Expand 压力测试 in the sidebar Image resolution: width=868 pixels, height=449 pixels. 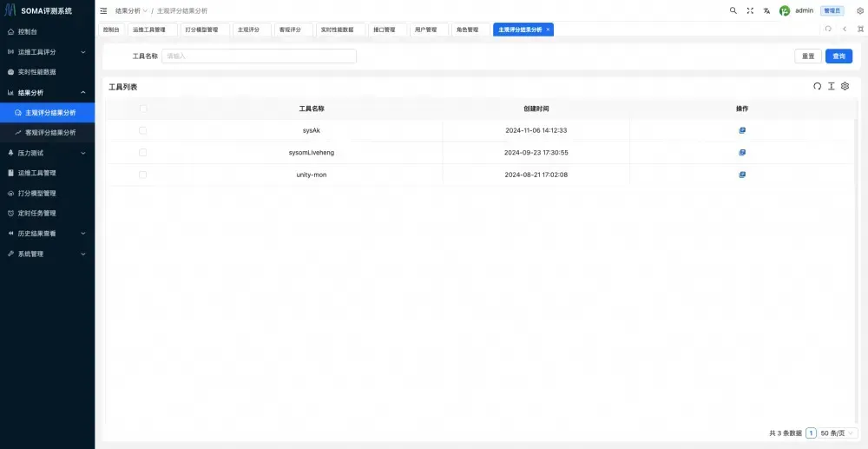click(47, 153)
